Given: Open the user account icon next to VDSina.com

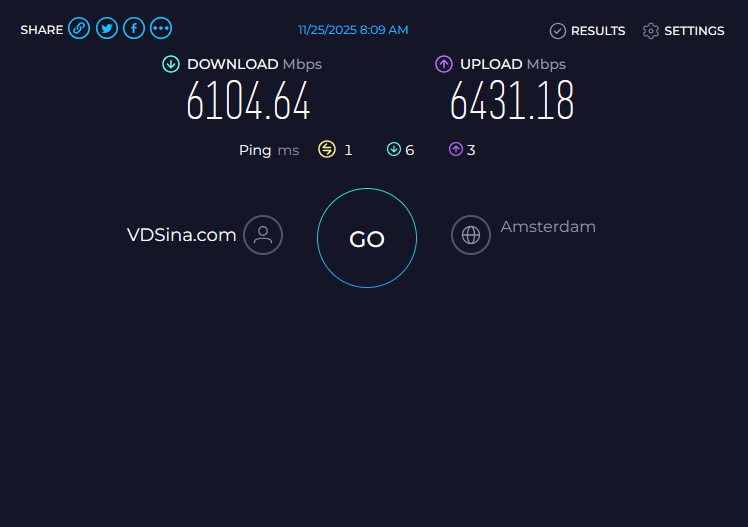Looking at the screenshot, I should click(263, 235).
